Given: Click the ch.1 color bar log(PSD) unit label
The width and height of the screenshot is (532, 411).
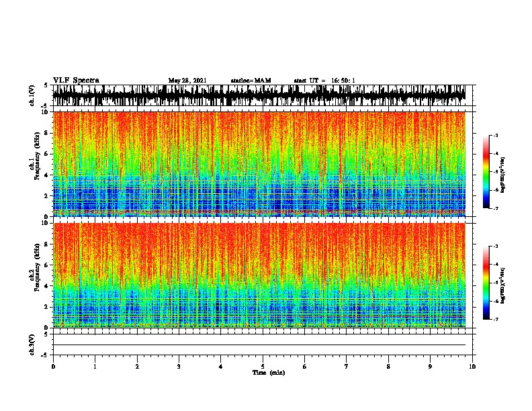Looking at the screenshot, I should 503,175.
